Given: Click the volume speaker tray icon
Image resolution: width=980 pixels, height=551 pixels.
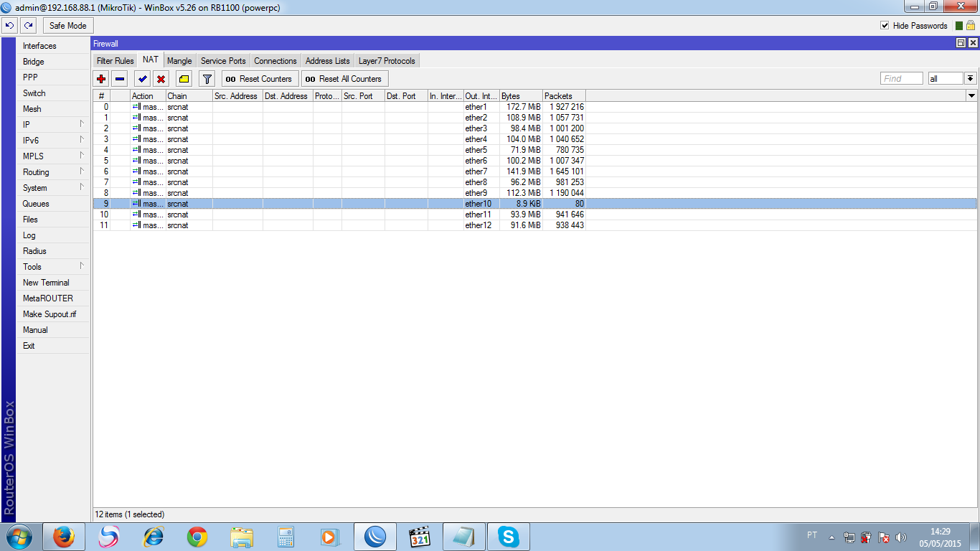Looking at the screenshot, I should pos(901,537).
